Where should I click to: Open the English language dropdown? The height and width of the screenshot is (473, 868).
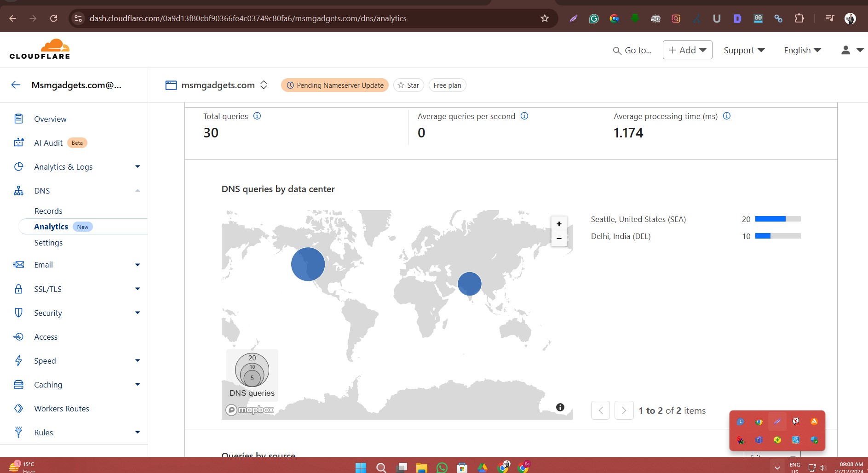pos(802,50)
